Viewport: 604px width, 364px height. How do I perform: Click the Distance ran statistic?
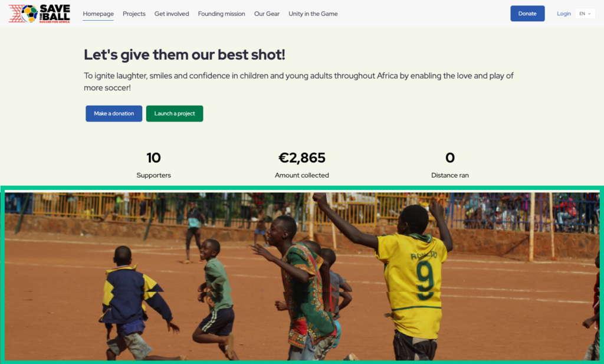[x=450, y=165]
